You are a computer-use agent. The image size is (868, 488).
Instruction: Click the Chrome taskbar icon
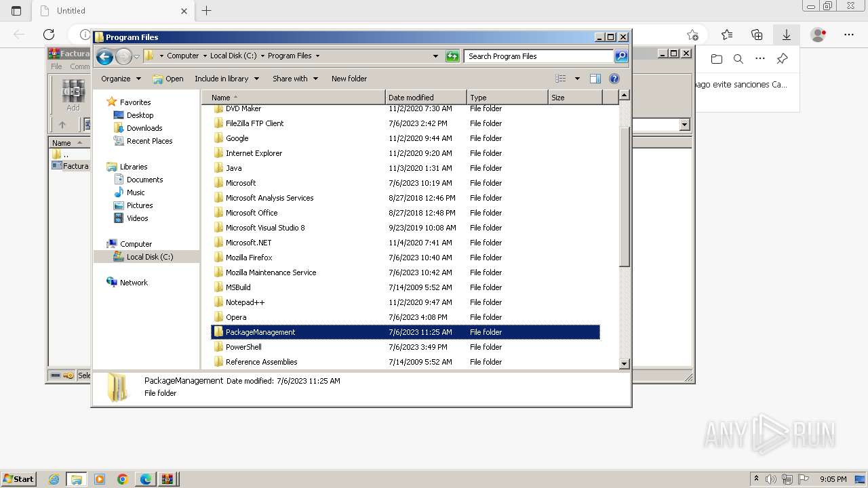[123, 479]
